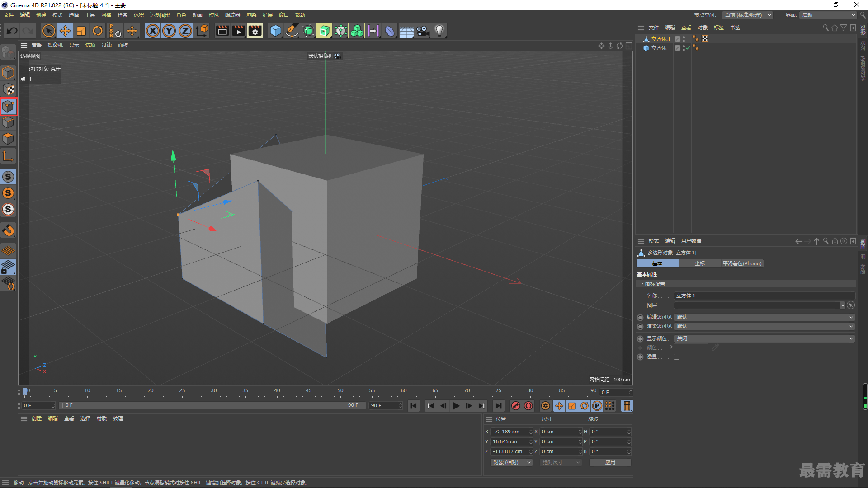Activate the Move tool

coord(65,31)
